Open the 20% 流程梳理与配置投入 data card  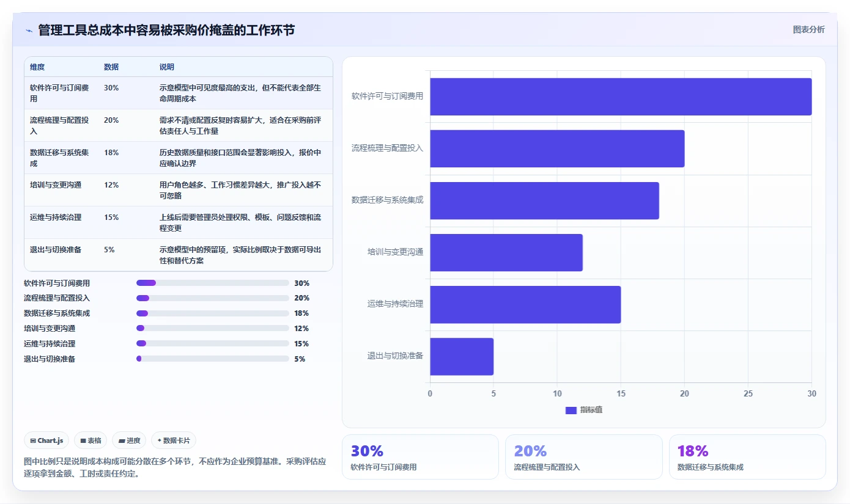583,457
